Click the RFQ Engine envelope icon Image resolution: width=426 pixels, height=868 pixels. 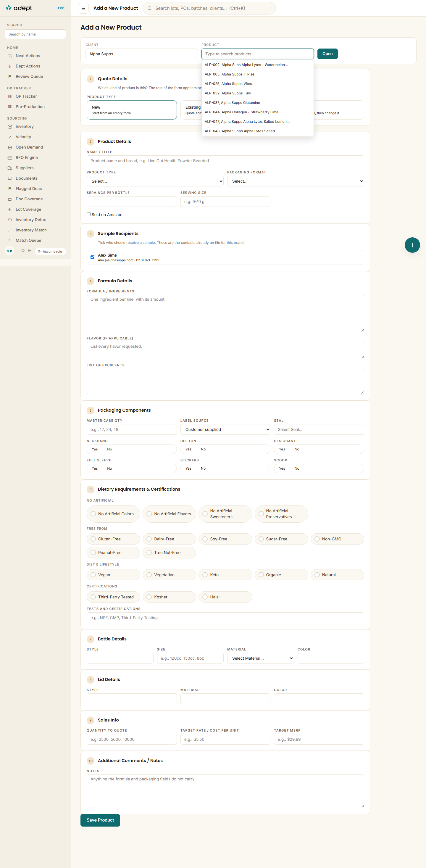click(10, 158)
